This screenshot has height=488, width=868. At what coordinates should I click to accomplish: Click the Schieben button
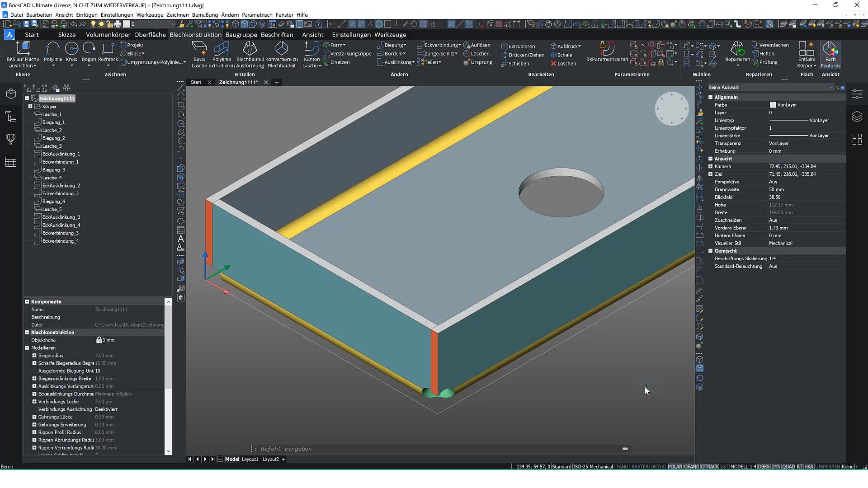(x=515, y=63)
